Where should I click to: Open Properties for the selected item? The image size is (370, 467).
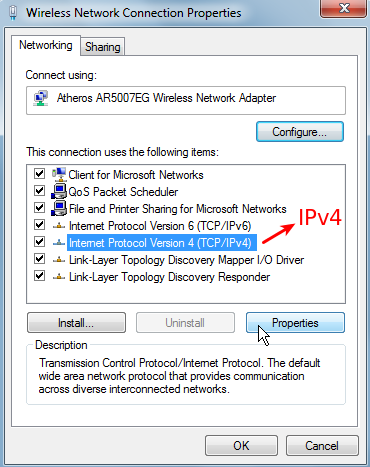tap(295, 323)
